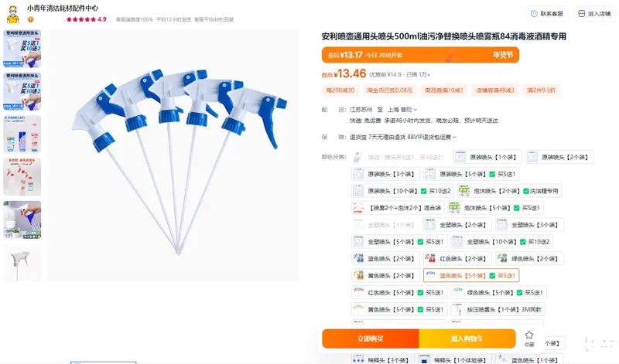This screenshot has width=619, height=364.
Task: Select option 黄色喷头【5个装】买5送1
Action: tap(399, 310)
